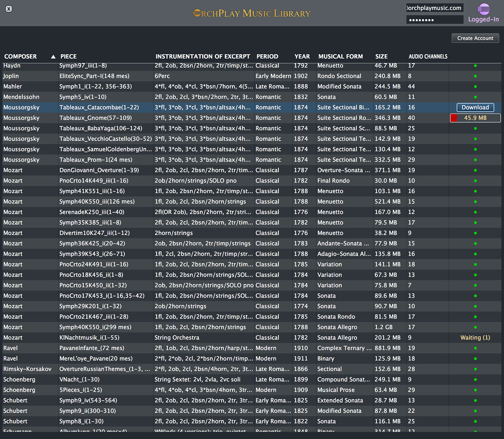This screenshot has width=504, height=439.
Task: Click green dot on Ravel PavaneInfante row
Action: [475, 348]
